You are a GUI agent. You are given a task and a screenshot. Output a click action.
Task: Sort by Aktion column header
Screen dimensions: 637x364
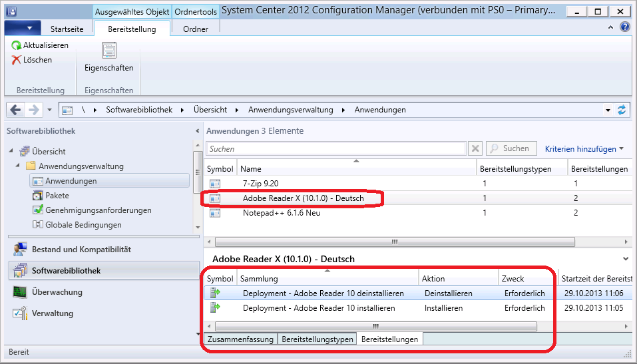459,279
